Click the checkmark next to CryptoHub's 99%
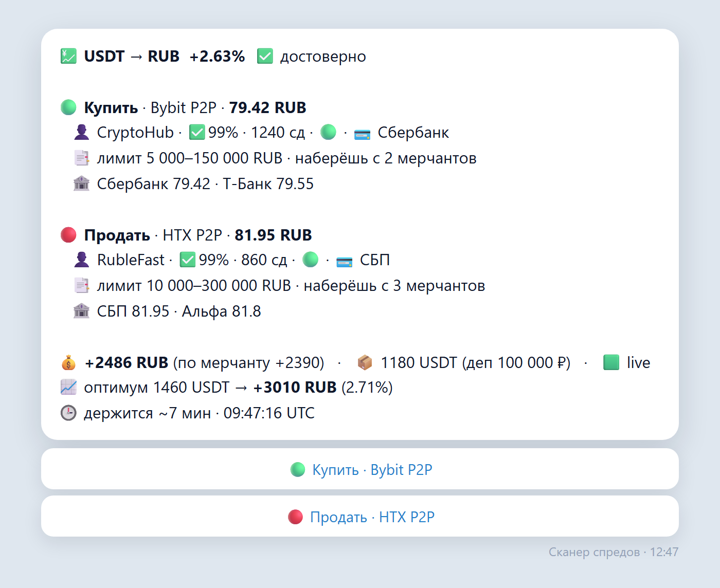This screenshot has height=588, width=720. coord(197,132)
